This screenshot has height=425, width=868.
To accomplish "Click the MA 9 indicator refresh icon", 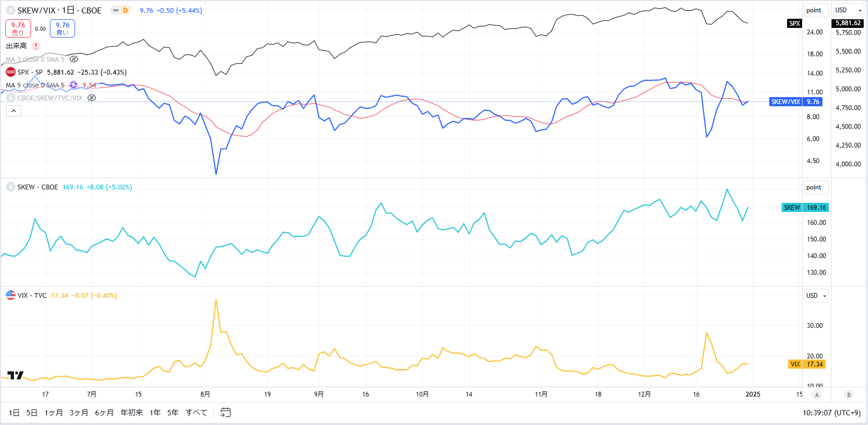I will 73,85.
